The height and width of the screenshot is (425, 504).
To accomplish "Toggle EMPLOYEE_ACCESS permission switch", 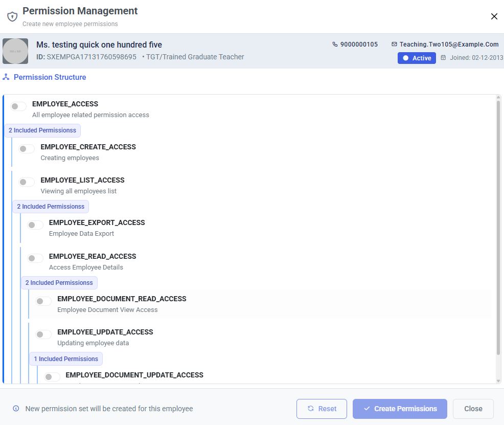I will [x=18, y=106].
